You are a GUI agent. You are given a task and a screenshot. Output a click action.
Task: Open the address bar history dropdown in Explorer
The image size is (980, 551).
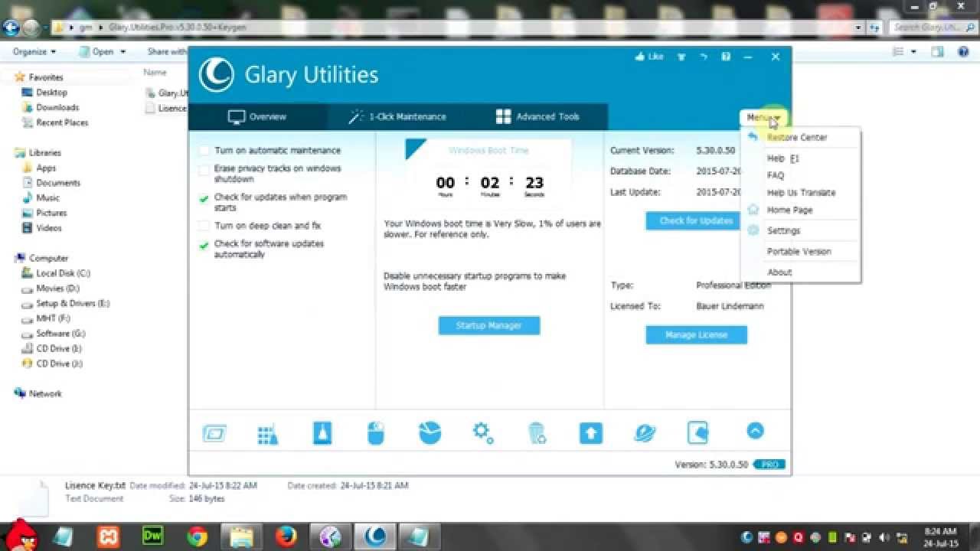[857, 28]
